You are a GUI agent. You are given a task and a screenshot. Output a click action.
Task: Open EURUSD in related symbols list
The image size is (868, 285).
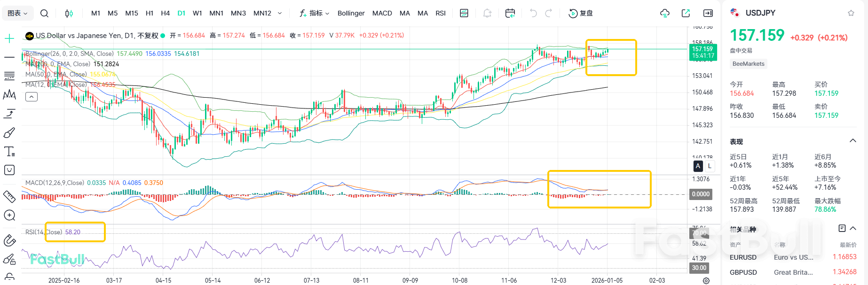point(743,257)
